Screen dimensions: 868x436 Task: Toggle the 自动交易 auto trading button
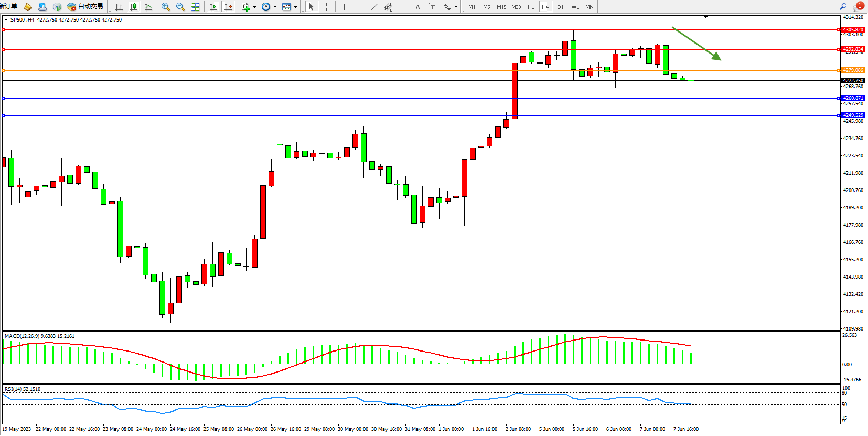pyautogui.click(x=85, y=7)
